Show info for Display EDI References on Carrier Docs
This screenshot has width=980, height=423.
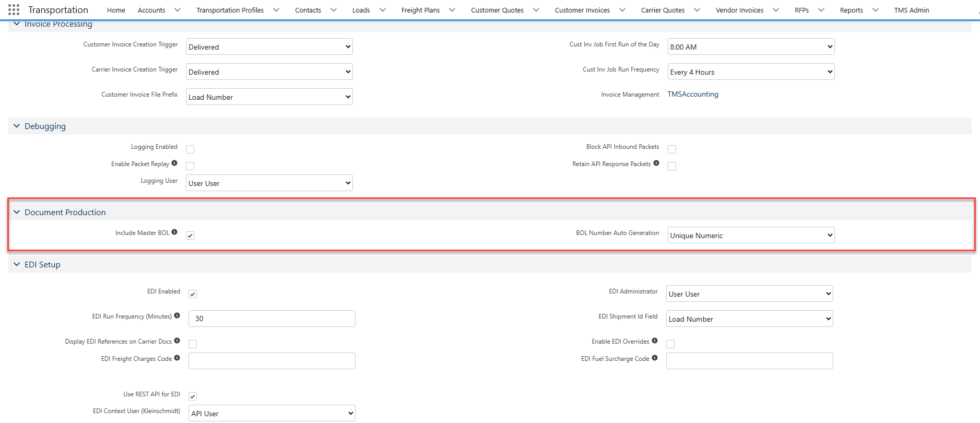(x=177, y=341)
